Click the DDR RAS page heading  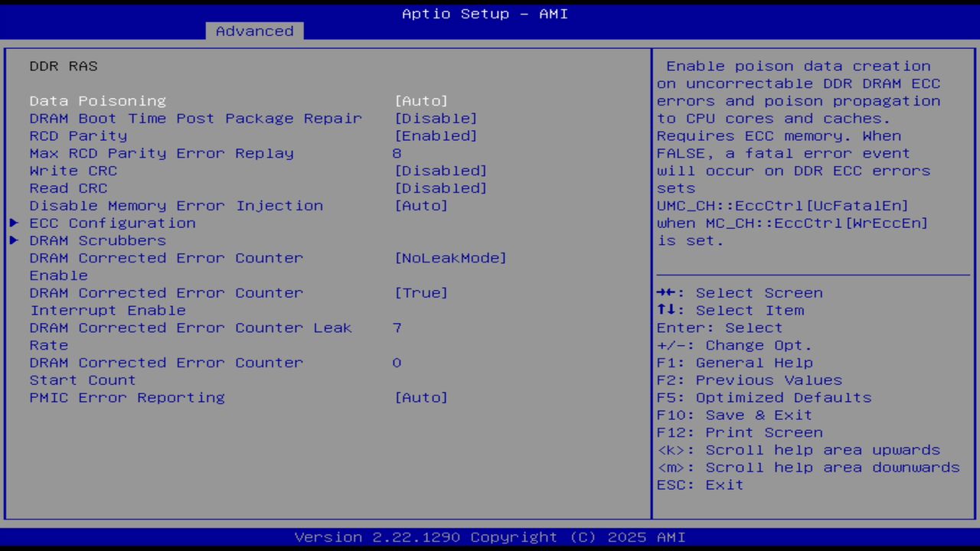tap(64, 67)
